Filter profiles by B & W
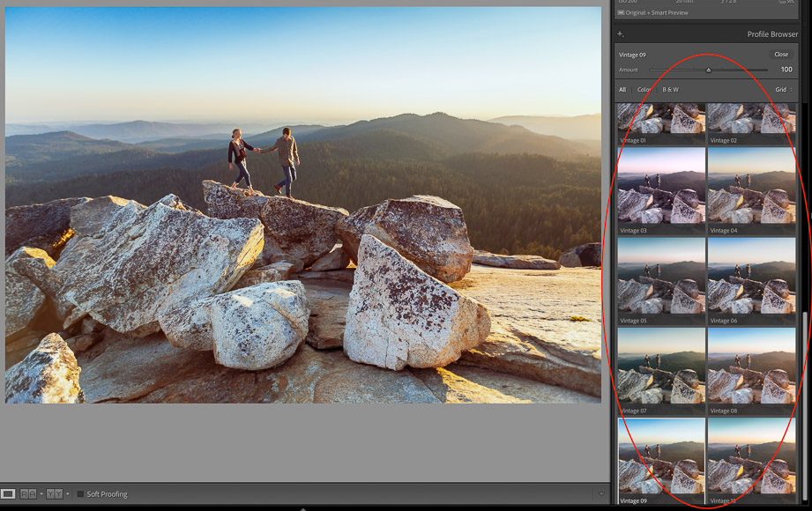 click(671, 90)
